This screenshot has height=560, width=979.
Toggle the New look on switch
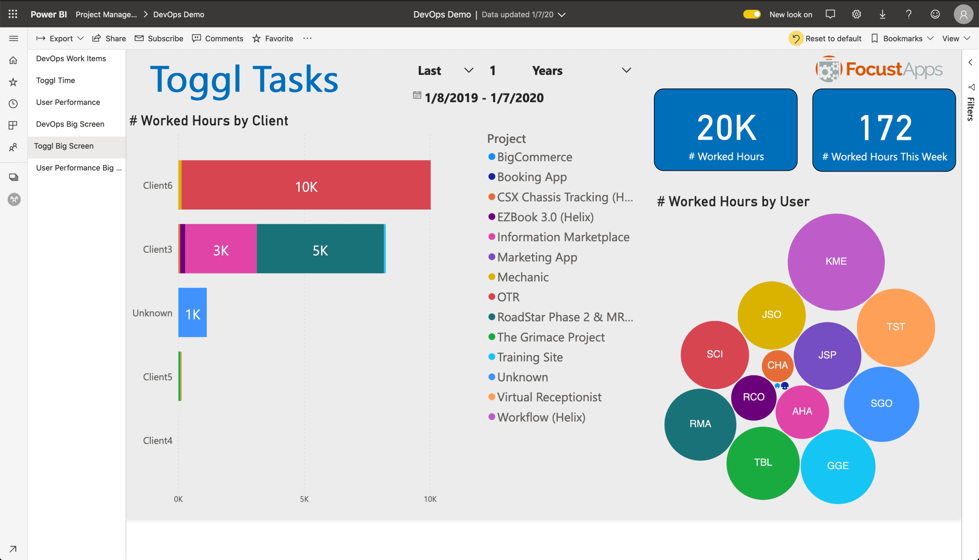(x=751, y=13)
